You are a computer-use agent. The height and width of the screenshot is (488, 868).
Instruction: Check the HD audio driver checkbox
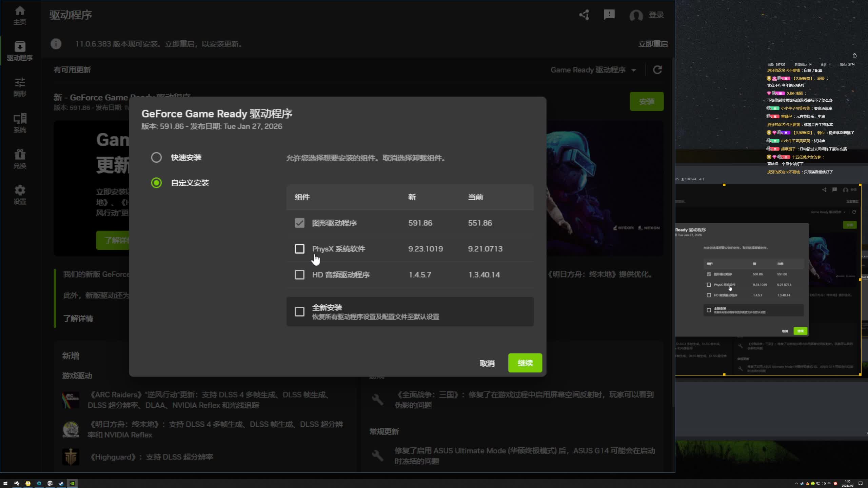coord(299,274)
